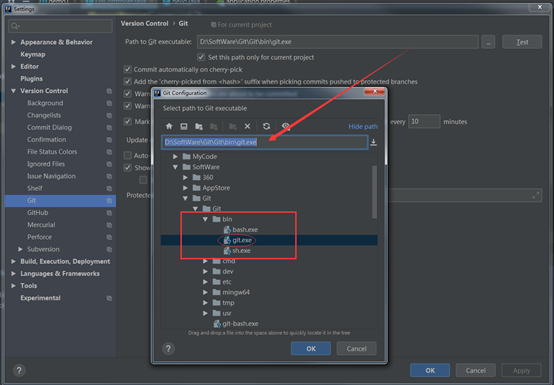Toggle Commit automatically on cherry-pick

(128, 69)
